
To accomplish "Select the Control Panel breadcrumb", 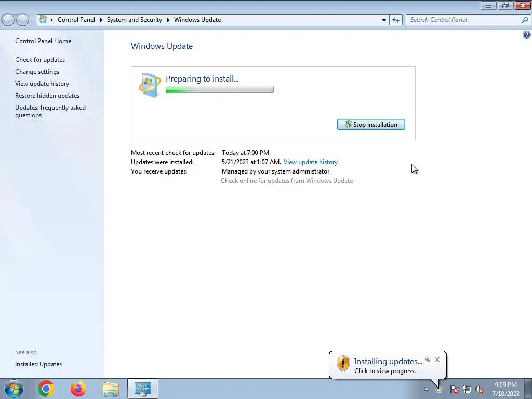I will pyautogui.click(x=76, y=20).
